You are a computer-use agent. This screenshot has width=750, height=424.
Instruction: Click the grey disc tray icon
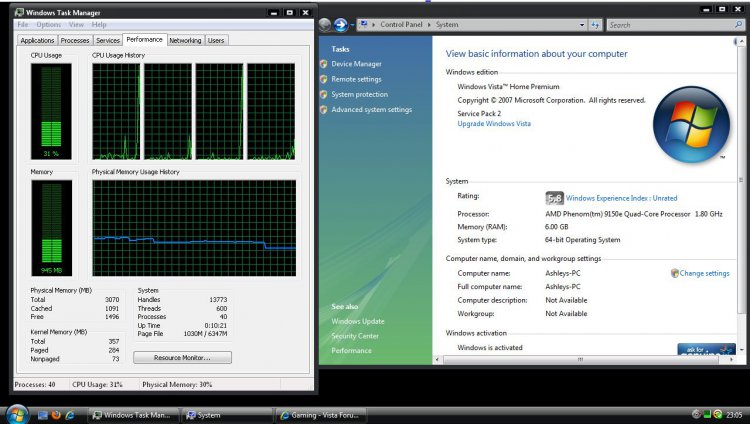(696, 415)
